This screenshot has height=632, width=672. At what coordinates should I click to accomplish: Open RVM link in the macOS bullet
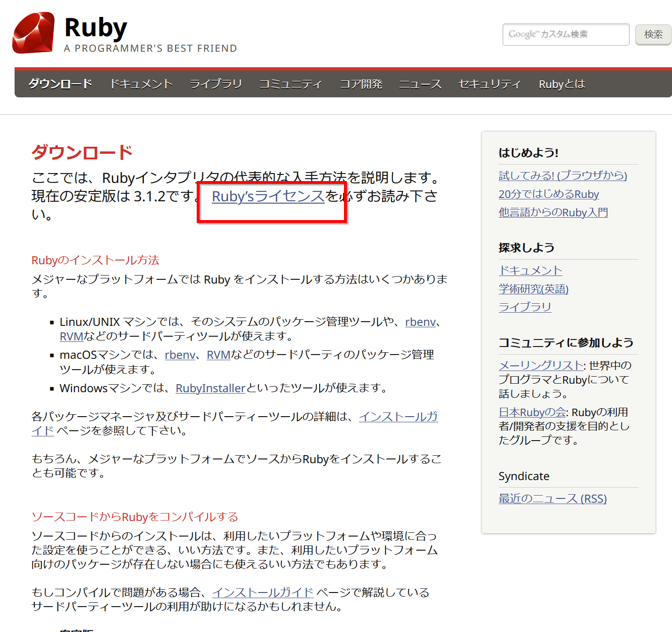tap(218, 355)
